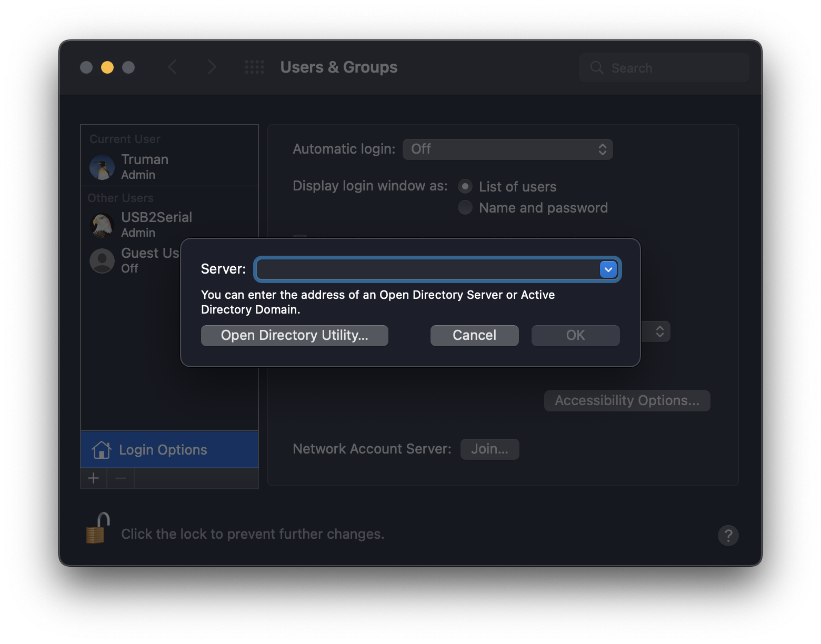
Task: Go forward with the right arrow
Action: [x=212, y=67]
